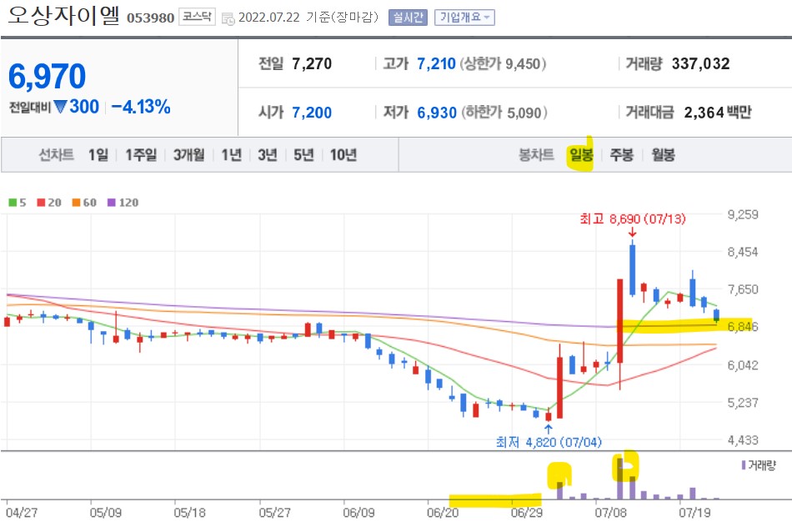Select the 1년 line chart tab
Image resolution: width=792 pixels, height=532 pixels.
231,154
